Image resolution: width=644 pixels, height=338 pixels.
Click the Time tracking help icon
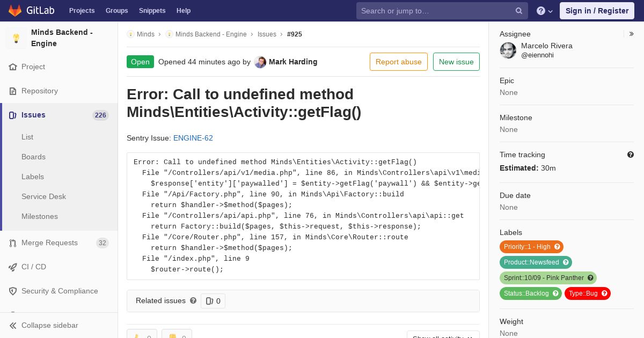631,155
